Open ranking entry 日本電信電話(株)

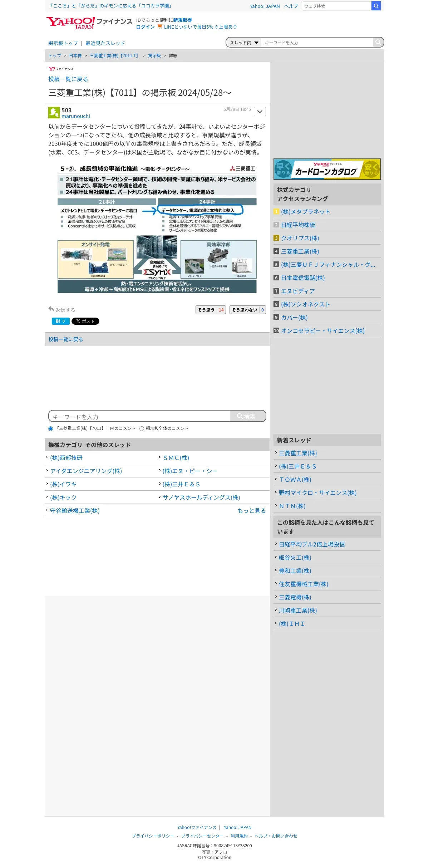[303, 278]
